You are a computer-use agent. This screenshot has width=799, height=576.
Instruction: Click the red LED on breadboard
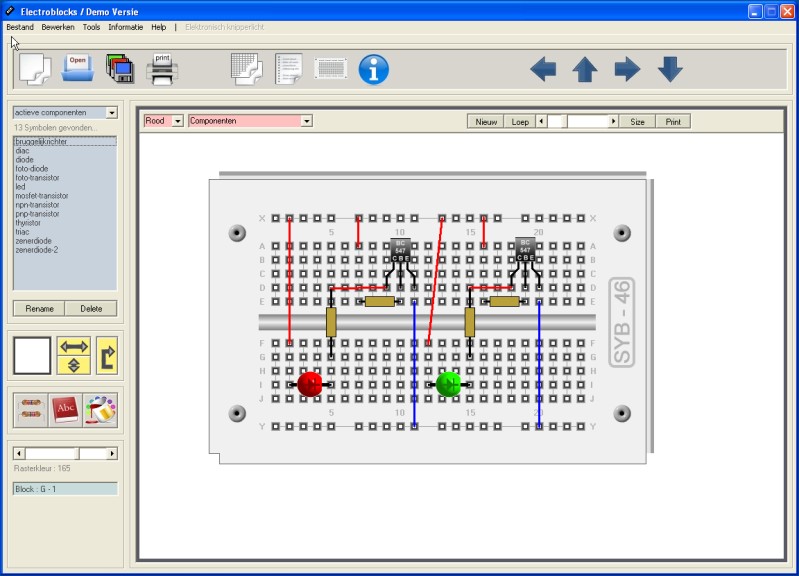[309, 384]
